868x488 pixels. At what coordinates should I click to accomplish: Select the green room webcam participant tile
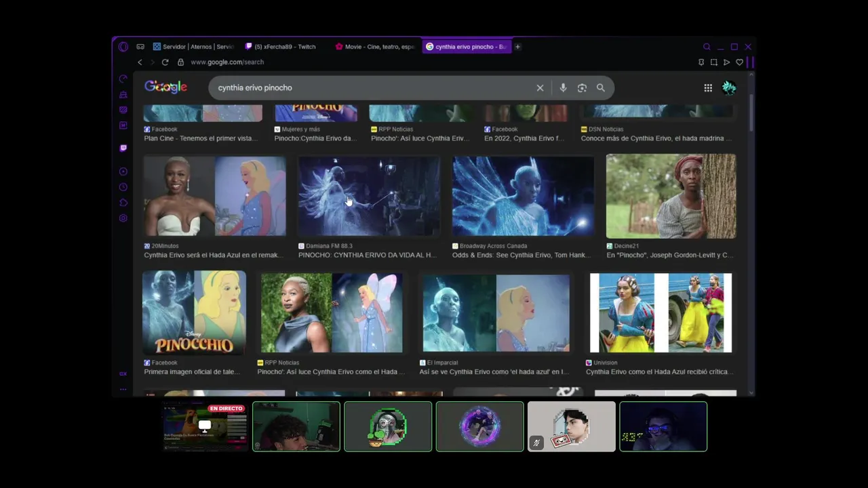296,426
